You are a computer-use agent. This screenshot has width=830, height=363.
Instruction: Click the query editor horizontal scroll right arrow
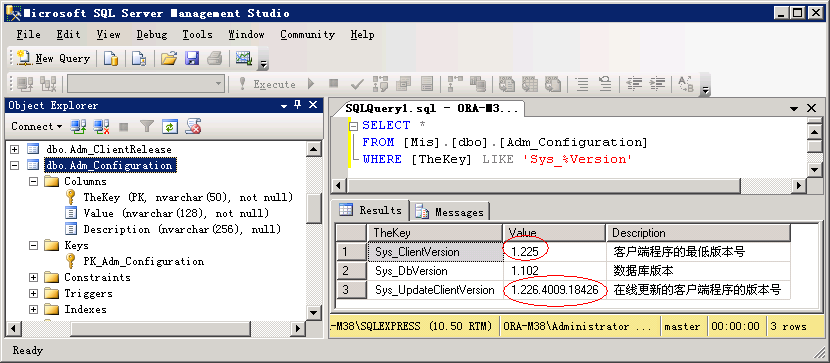799,186
